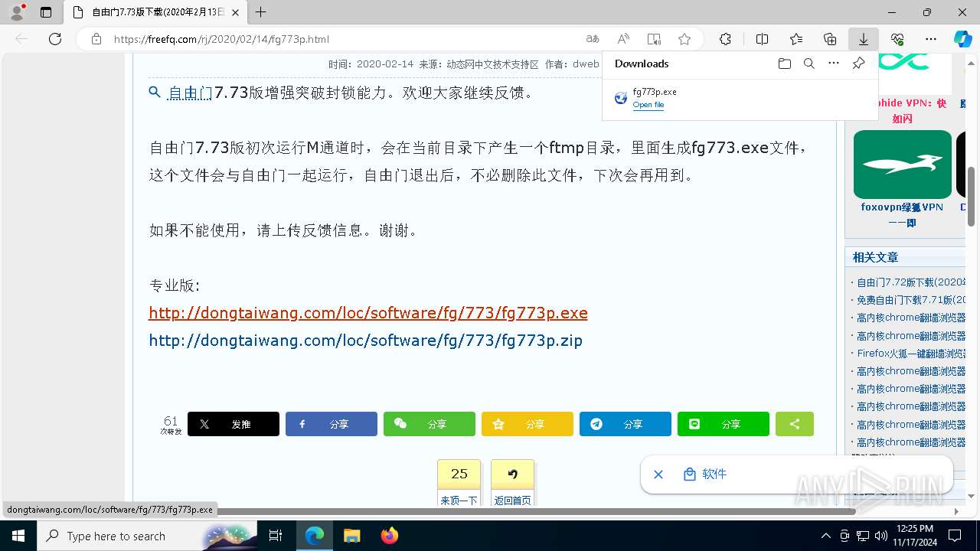Viewport: 980px width, 551px height.
Task: Share via yellow star bookmark button
Action: click(x=528, y=424)
